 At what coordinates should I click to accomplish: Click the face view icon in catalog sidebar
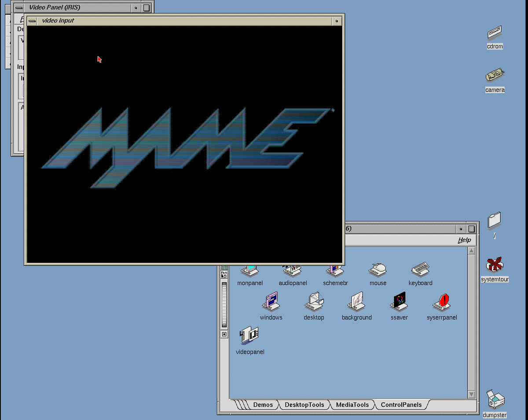(x=224, y=274)
